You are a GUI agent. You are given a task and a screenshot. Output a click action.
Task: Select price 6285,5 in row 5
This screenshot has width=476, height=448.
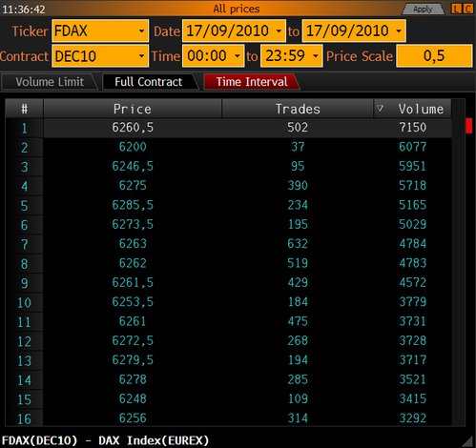(x=133, y=205)
